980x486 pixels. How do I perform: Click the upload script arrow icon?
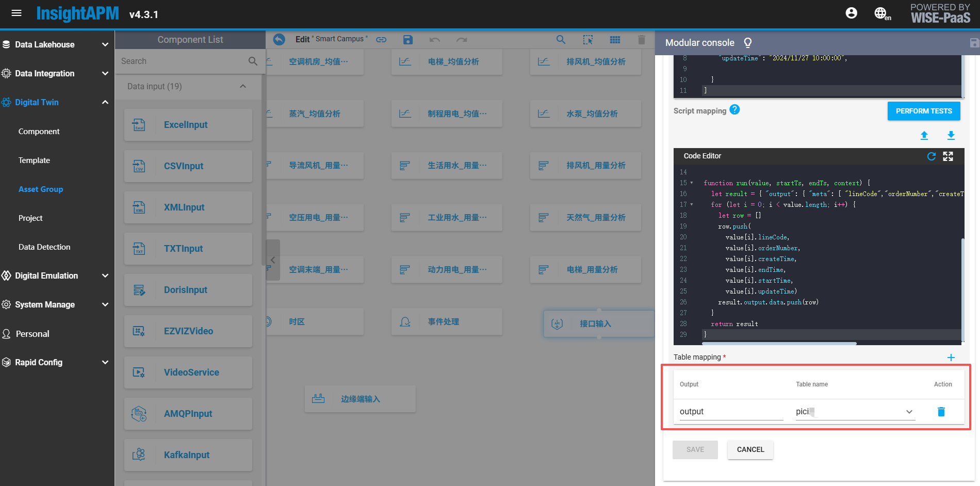click(924, 136)
